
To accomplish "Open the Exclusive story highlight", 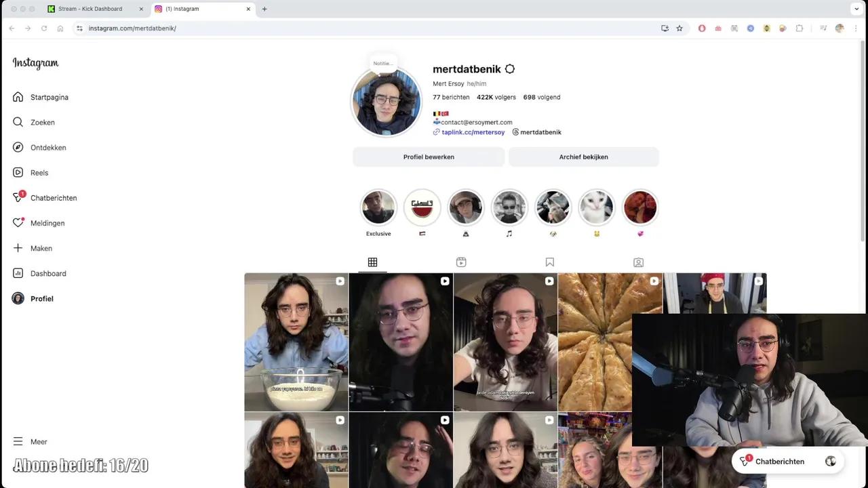I will click(x=378, y=207).
